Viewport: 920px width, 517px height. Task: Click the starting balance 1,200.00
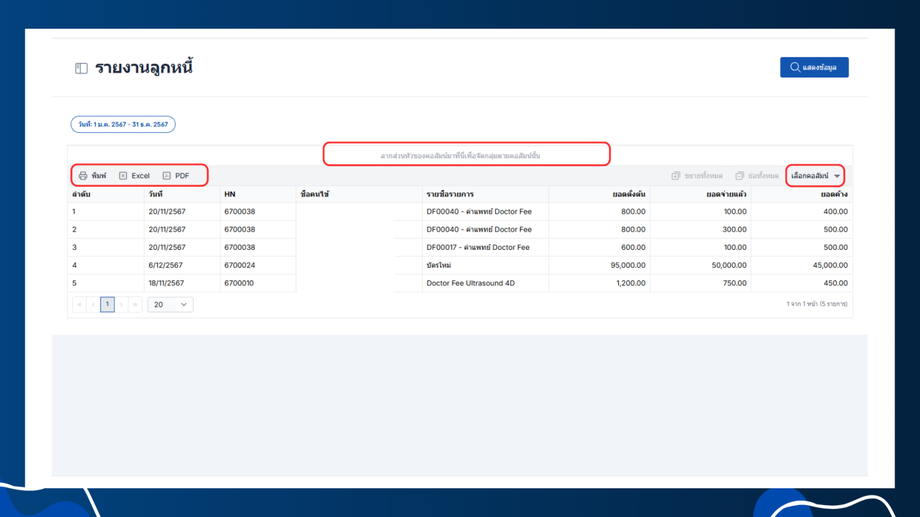(x=599, y=283)
